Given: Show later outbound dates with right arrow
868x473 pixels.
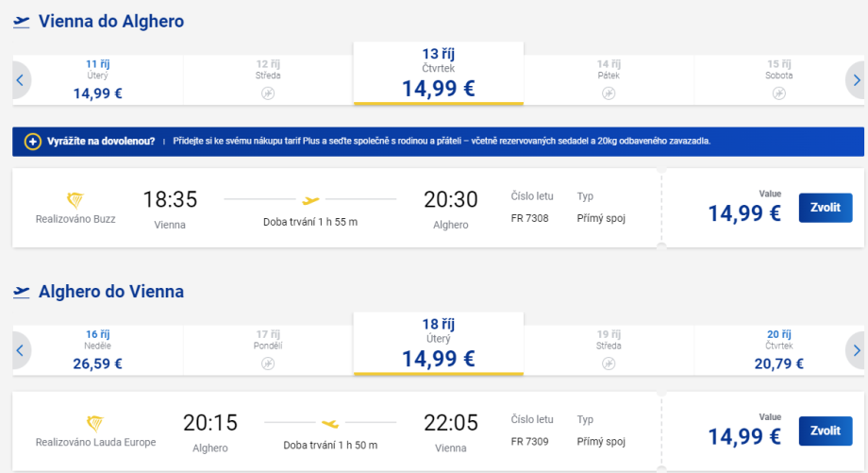Looking at the screenshot, I should point(855,80).
